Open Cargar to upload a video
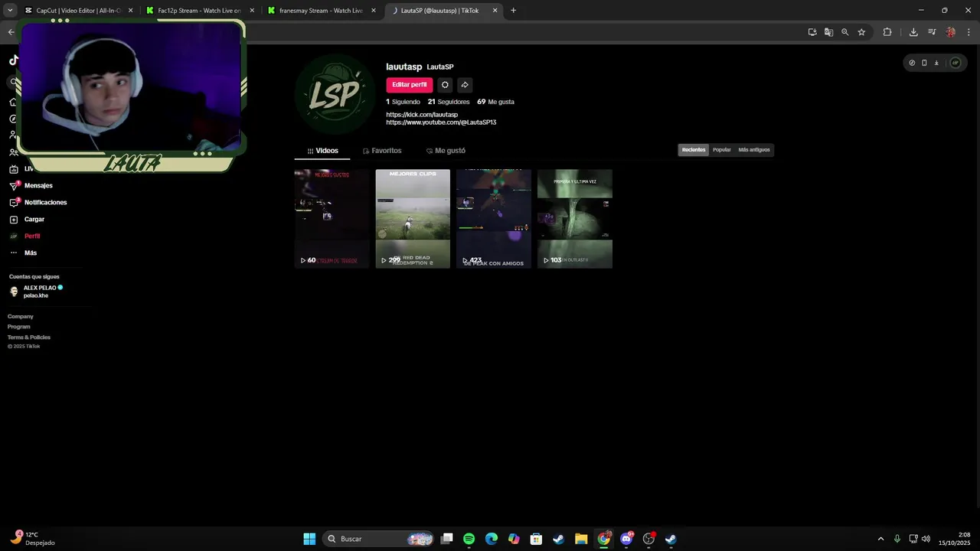The height and width of the screenshot is (551, 980). [27, 220]
